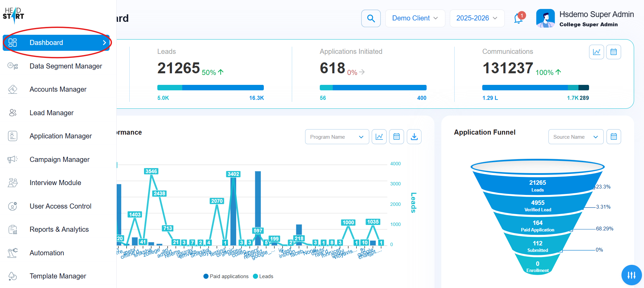
Task: Toggle Leads legend series visibility
Action: 263,276
